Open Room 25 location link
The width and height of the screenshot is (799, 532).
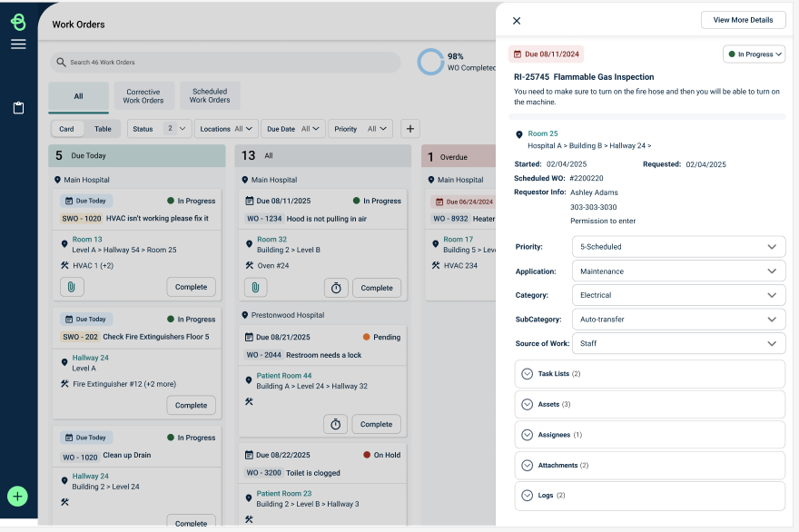click(543, 133)
